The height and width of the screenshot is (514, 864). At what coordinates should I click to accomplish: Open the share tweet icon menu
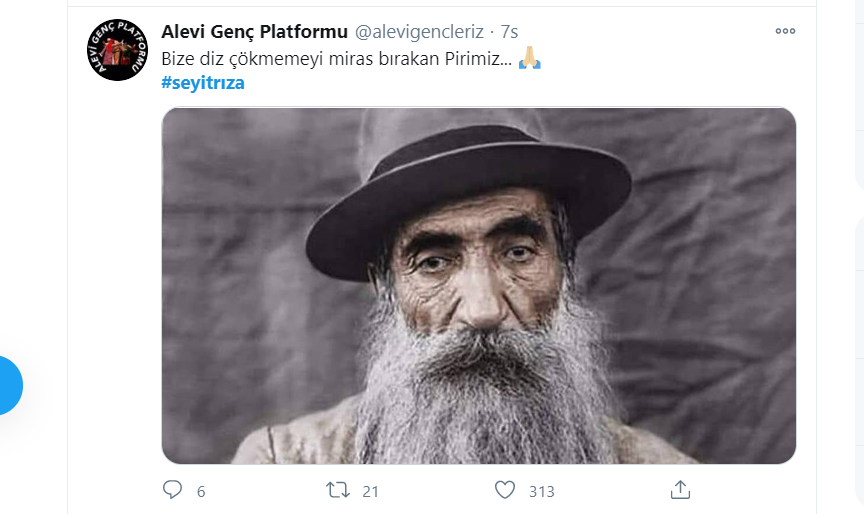click(680, 490)
